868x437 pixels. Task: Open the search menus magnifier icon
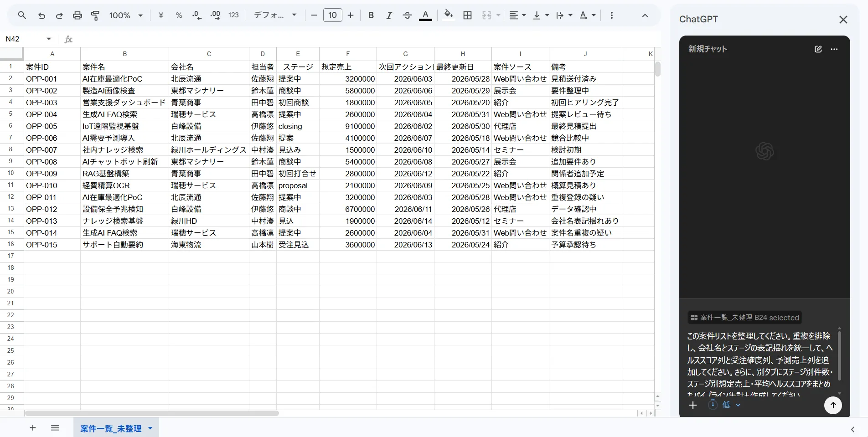point(22,15)
